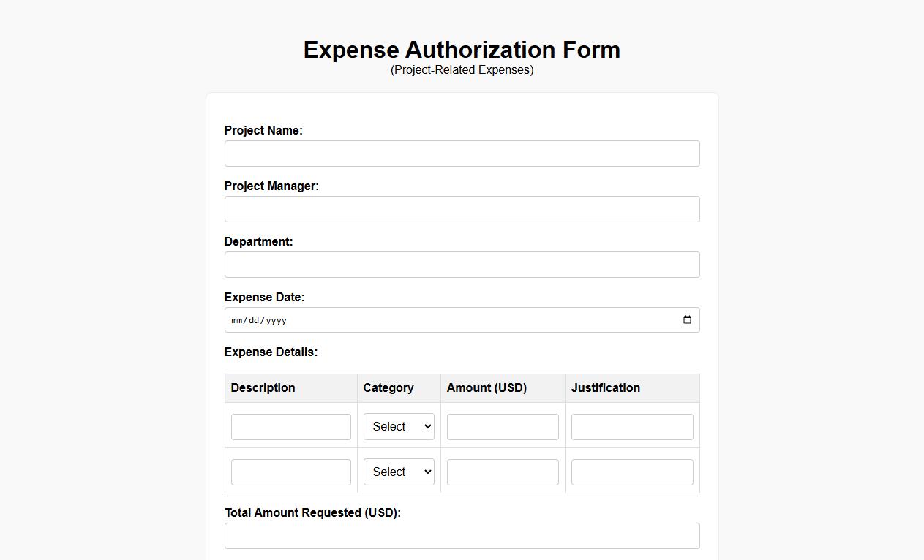Click the Expense Date calendar icon

pos(686,319)
